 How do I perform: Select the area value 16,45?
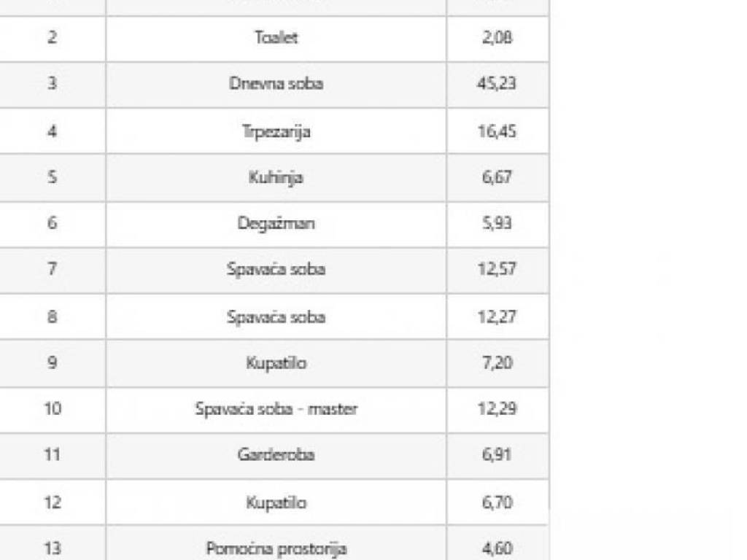coord(498,131)
